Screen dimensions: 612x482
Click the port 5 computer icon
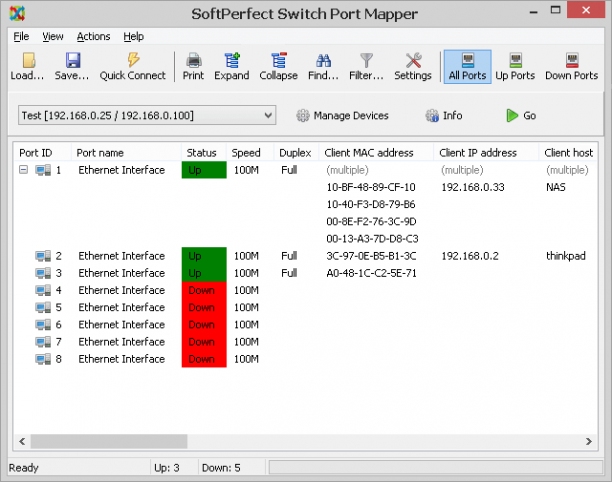pos(43,308)
